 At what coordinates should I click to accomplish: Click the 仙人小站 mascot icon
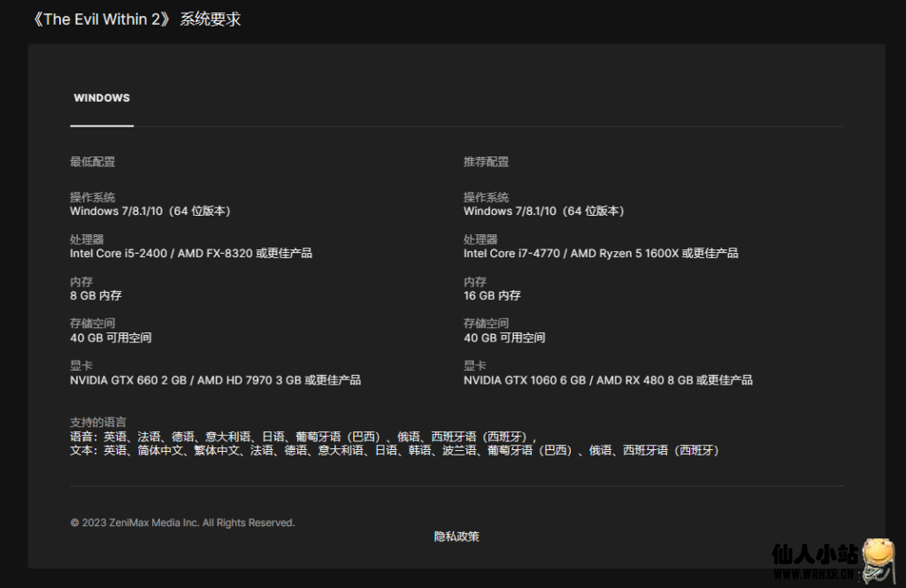880,559
